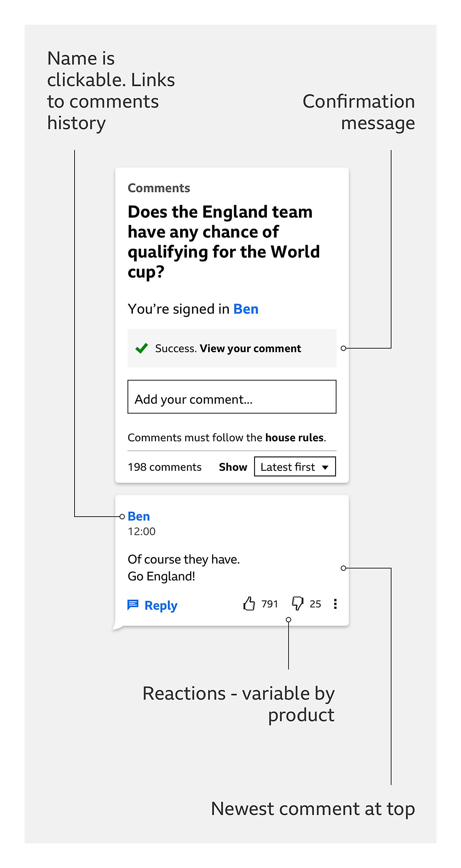This screenshot has width=461, height=868.
Task: Click Ben's name above his comment
Action: (x=138, y=516)
